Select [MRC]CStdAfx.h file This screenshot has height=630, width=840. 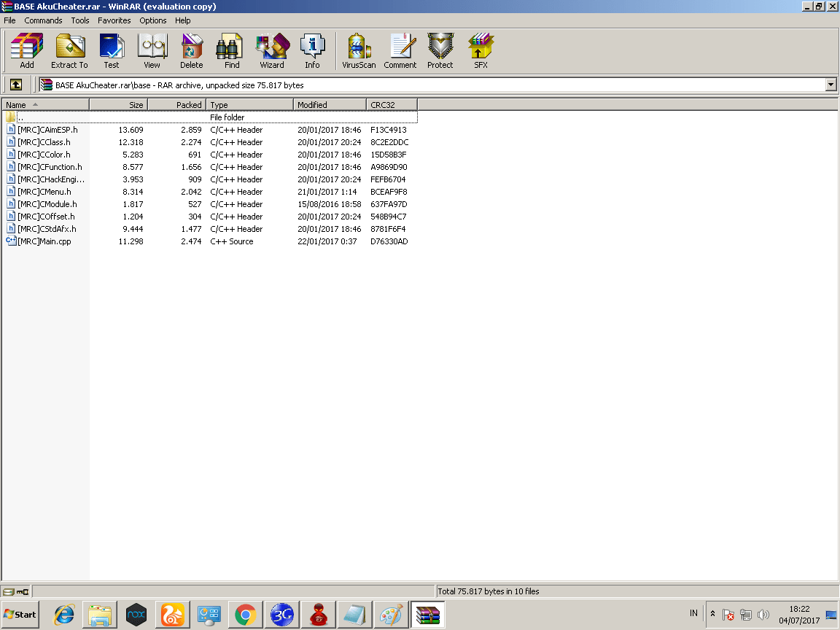click(x=47, y=228)
